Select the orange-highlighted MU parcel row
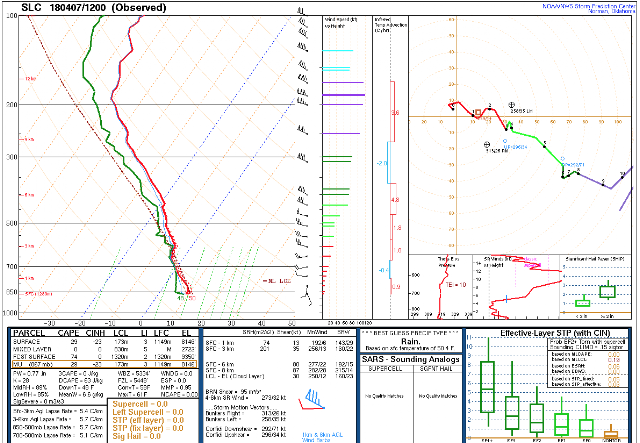This screenshot has height=443, width=640. pyautogui.click(x=104, y=364)
